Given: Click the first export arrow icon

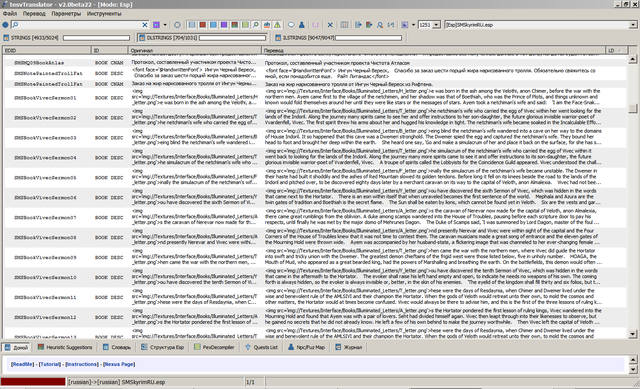Looking at the screenshot, I should click(x=358, y=25).
